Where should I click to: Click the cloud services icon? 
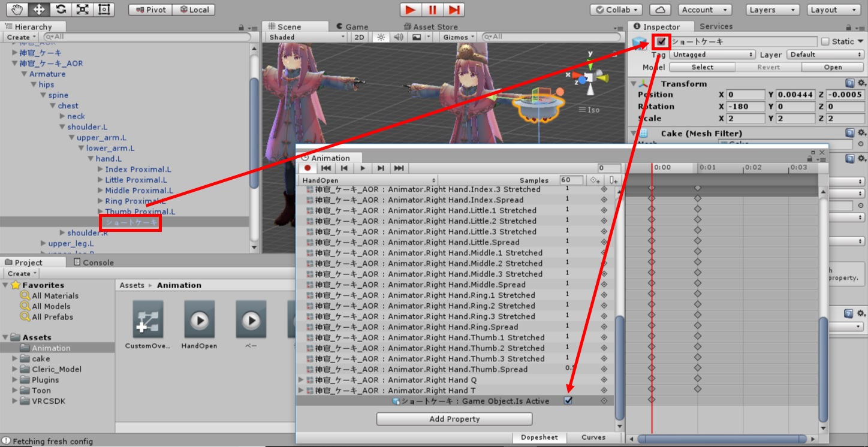click(660, 10)
